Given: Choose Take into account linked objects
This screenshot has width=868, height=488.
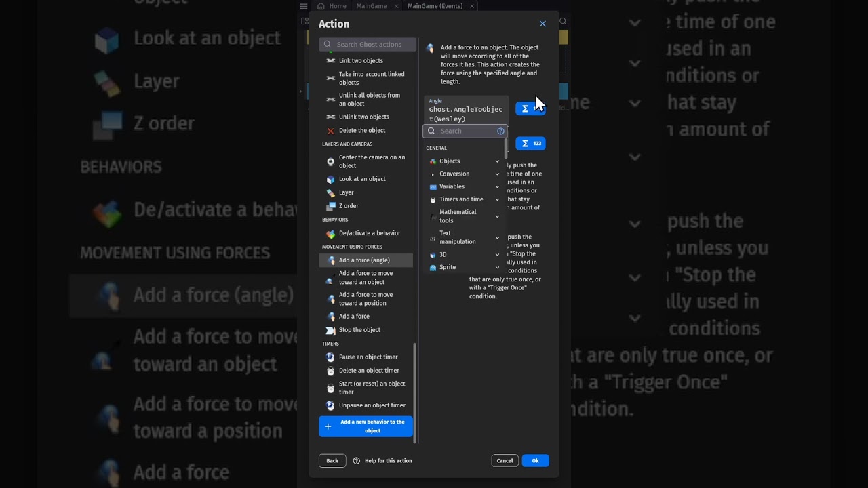Looking at the screenshot, I should pyautogui.click(x=366, y=78).
